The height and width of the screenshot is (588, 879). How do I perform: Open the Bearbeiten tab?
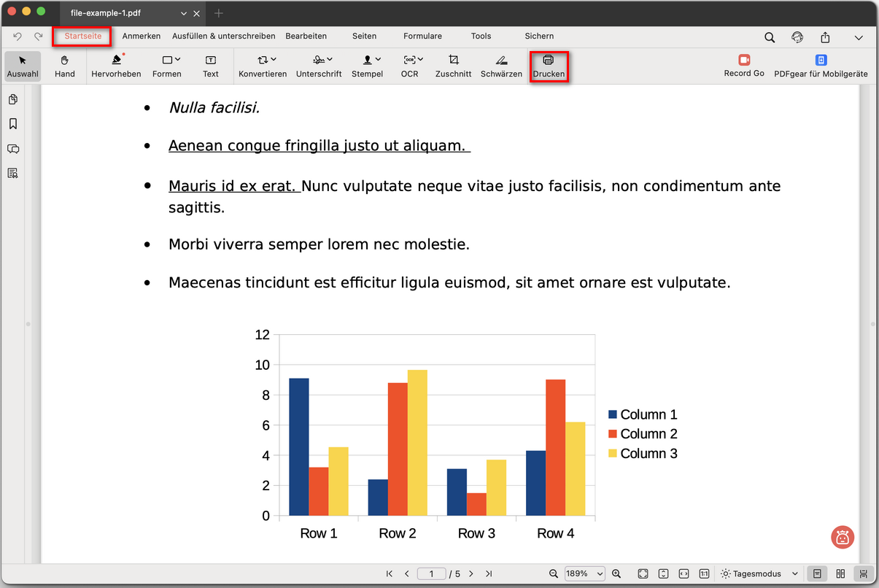pyautogui.click(x=306, y=36)
